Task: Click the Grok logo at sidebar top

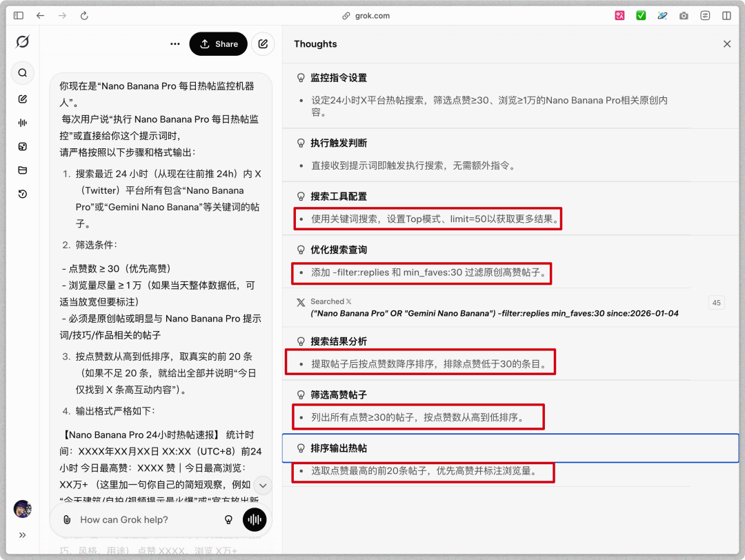Action: [x=23, y=42]
